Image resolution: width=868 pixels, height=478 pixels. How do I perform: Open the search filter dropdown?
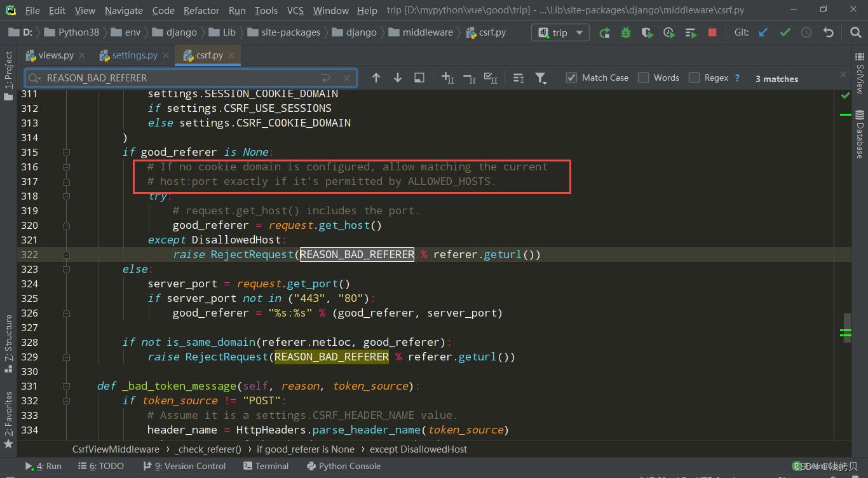(x=541, y=78)
